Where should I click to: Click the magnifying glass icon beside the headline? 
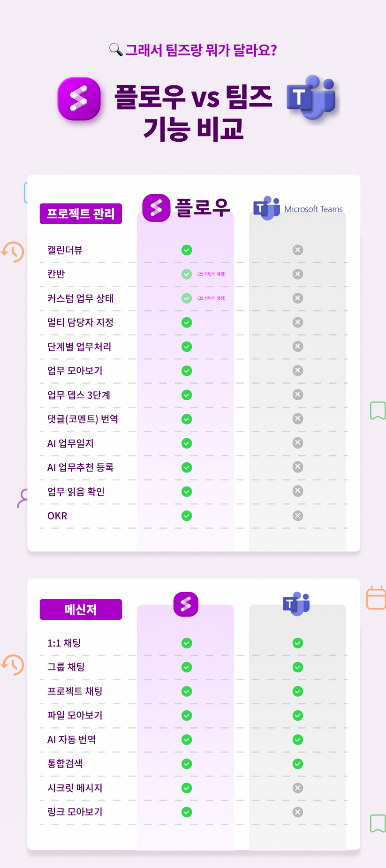(x=115, y=49)
